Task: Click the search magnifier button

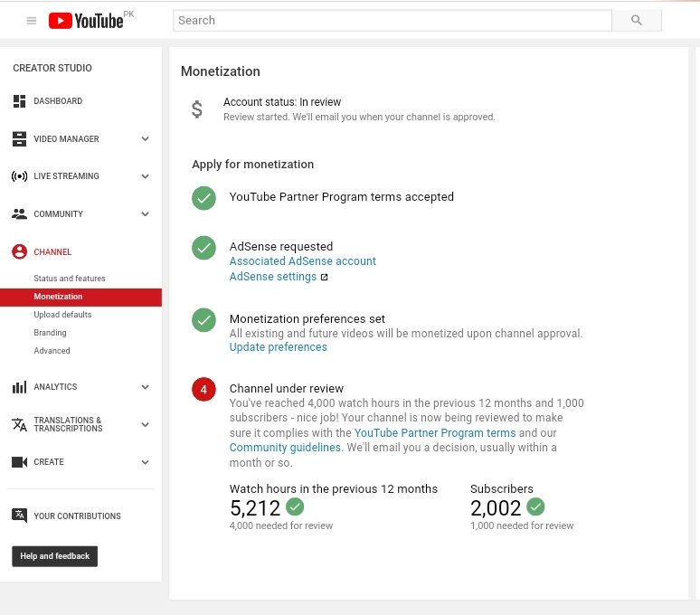Action: (x=636, y=20)
